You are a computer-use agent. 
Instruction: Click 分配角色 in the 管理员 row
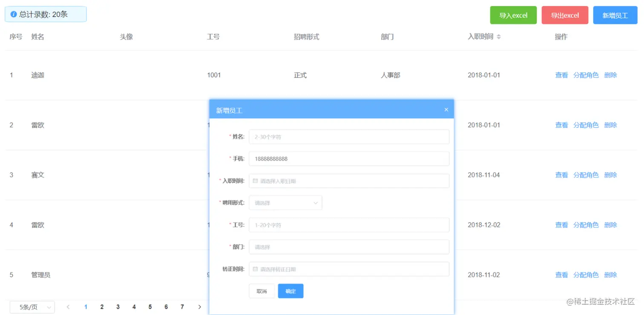[586, 275]
